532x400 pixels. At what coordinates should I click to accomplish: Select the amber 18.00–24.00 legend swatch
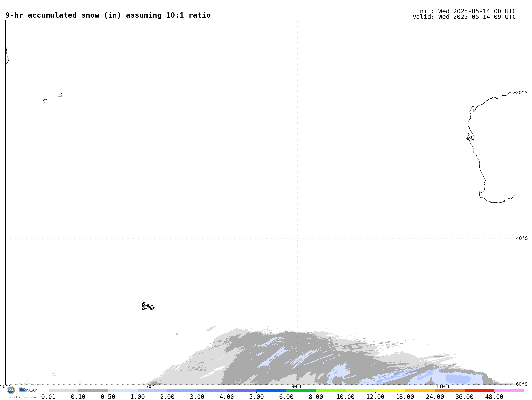420,391
